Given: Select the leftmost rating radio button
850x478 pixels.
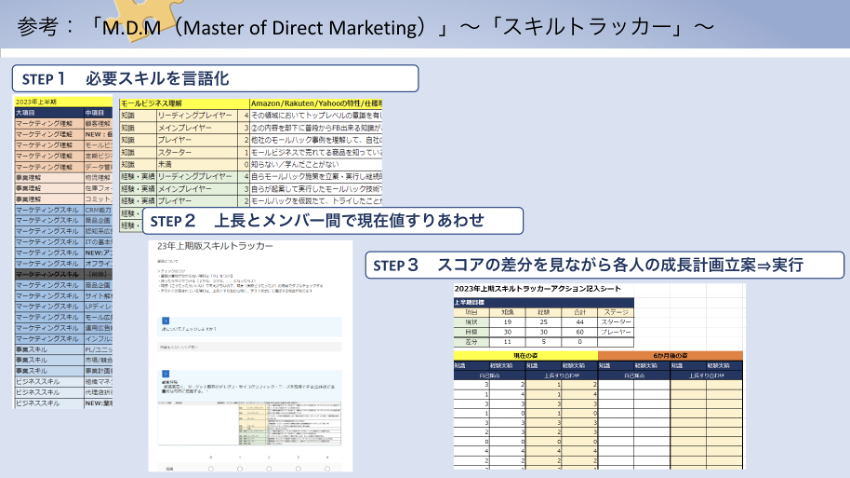Looking at the screenshot, I should [x=209, y=468].
